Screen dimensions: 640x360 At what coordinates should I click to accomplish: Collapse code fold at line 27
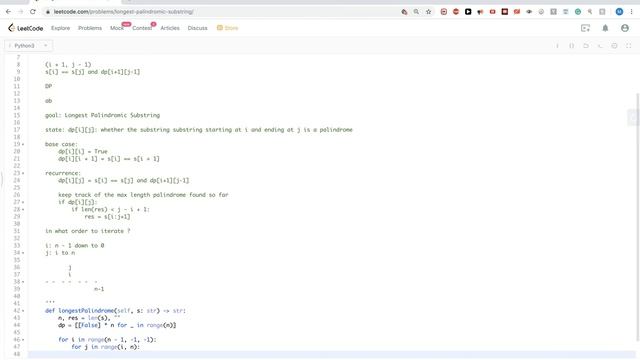[x=23, y=202]
